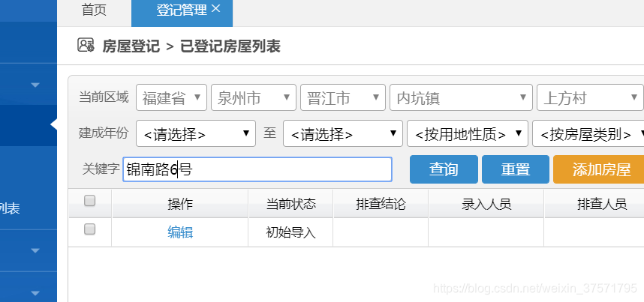Open the end year dropdown after 至

(342, 133)
